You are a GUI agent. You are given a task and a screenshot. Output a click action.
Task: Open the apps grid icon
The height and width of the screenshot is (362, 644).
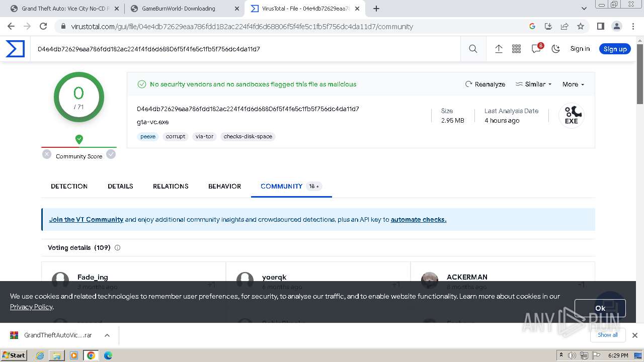(x=516, y=49)
